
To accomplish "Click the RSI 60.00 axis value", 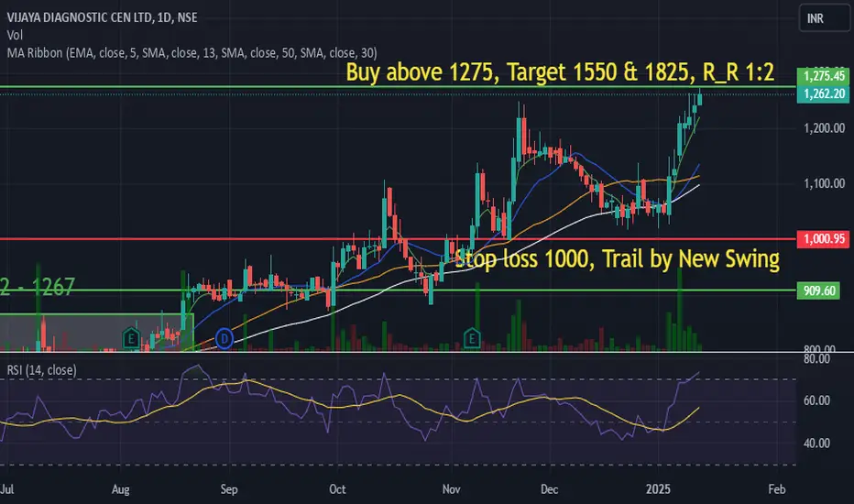I will click(x=817, y=400).
